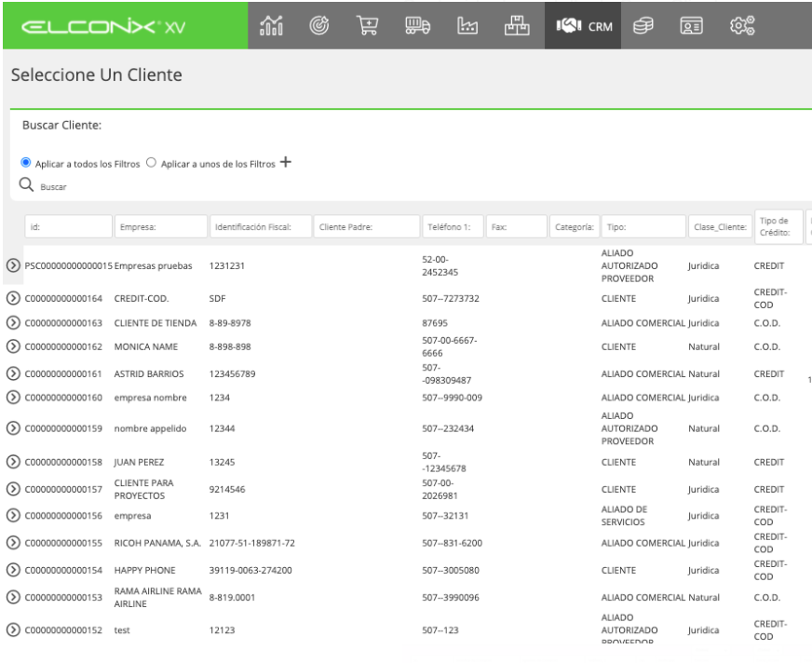Expand row for CREDIT-COD. client
This screenshot has height=663, width=812.
[x=13, y=298]
